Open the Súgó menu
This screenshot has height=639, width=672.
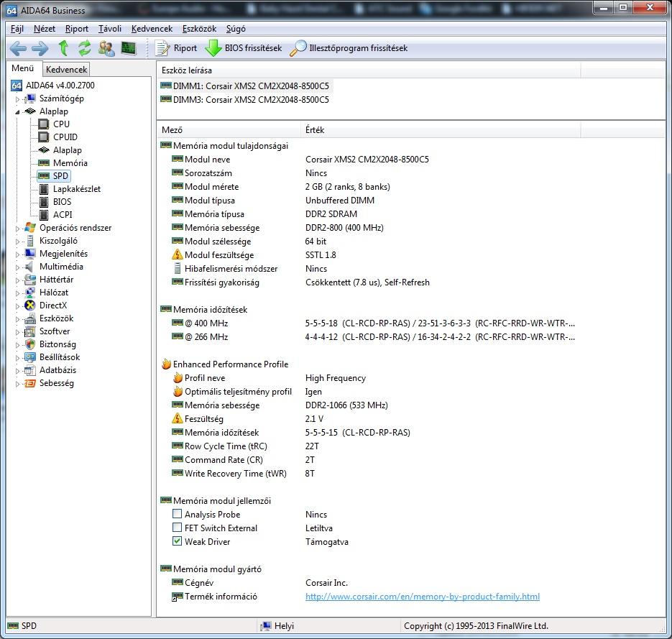[x=236, y=29]
